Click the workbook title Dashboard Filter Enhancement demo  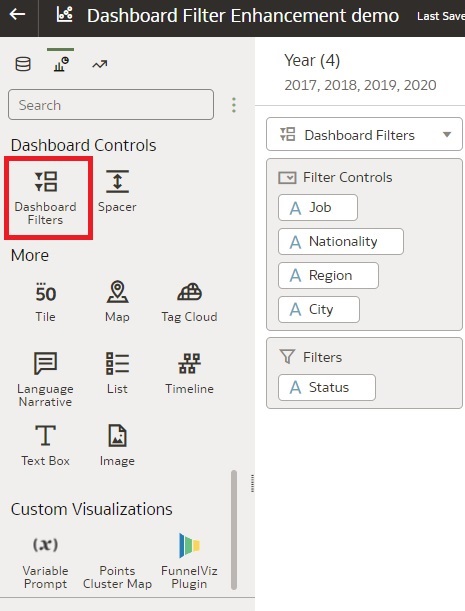243,16
